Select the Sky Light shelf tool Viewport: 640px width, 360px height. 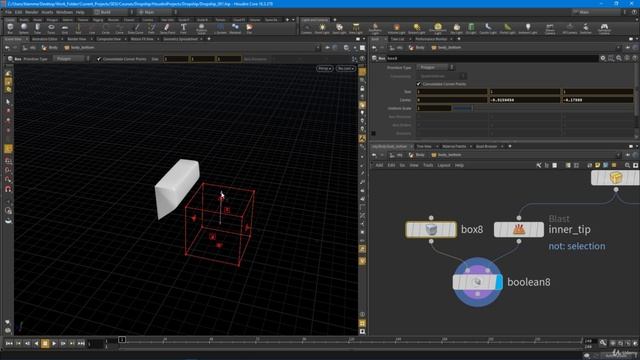[x=456, y=28]
